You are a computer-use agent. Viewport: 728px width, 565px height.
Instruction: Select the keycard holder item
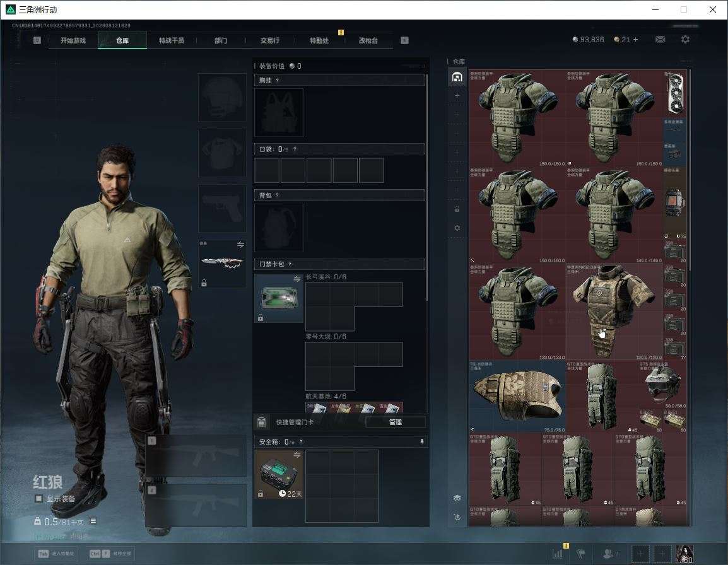pyautogui.click(x=279, y=298)
